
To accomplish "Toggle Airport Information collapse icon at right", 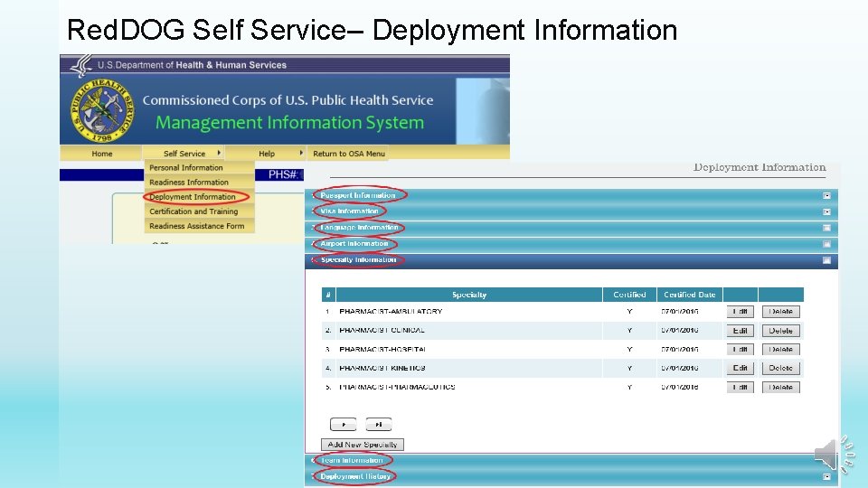I will [826, 243].
